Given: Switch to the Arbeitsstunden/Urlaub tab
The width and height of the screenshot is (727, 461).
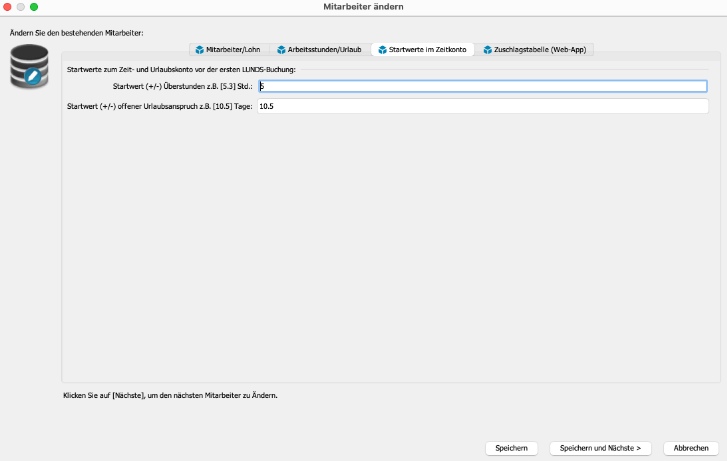Looking at the screenshot, I should [319, 50].
